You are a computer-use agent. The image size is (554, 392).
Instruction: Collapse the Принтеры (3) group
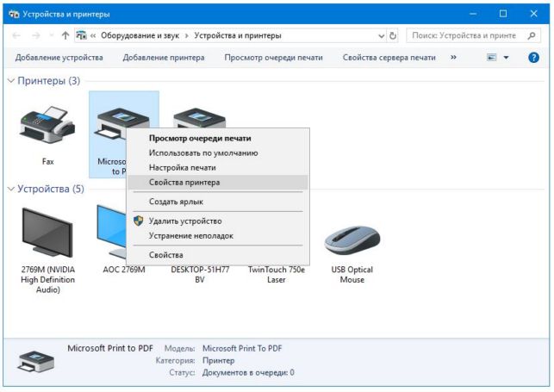pos(11,81)
